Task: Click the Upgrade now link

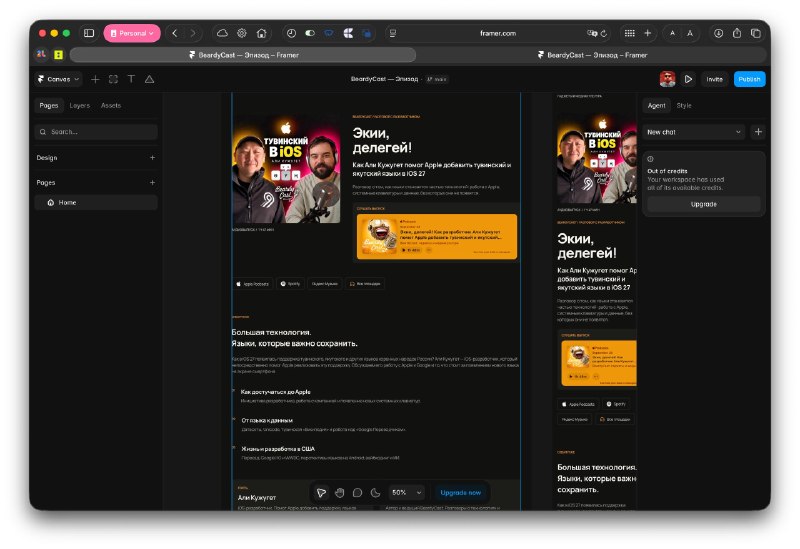Action: pyautogui.click(x=460, y=493)
